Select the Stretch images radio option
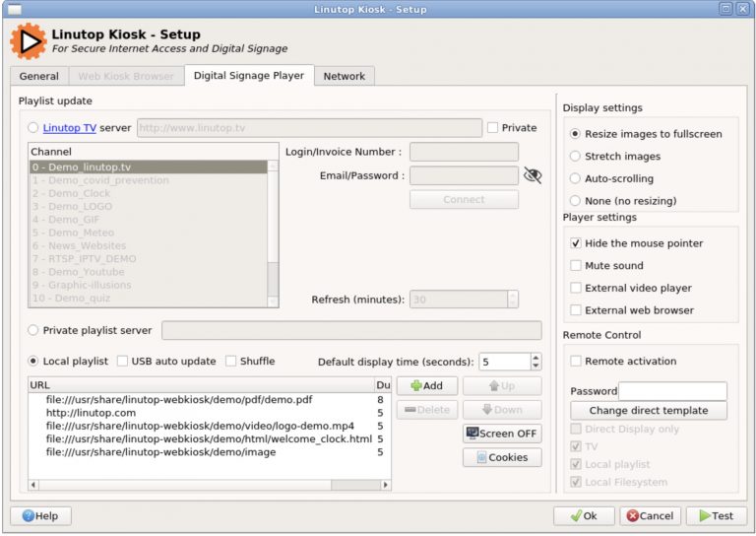The height and width of the screenshot is (536, 756). 576,157
